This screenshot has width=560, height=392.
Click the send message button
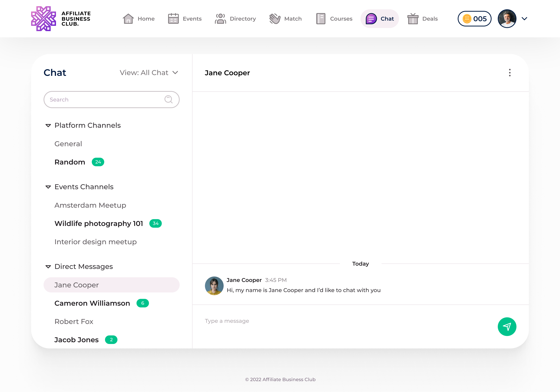point(507,326)
